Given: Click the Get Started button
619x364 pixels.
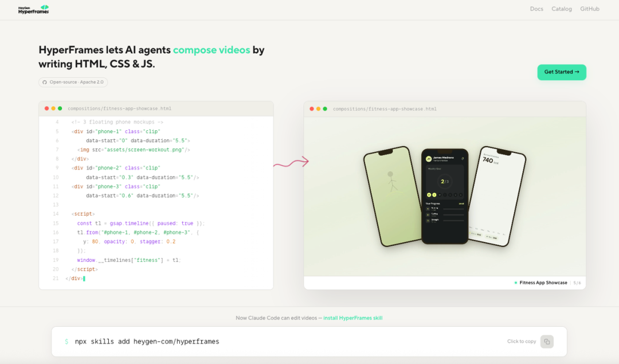Looking at the screenshot, I should 561,72.
